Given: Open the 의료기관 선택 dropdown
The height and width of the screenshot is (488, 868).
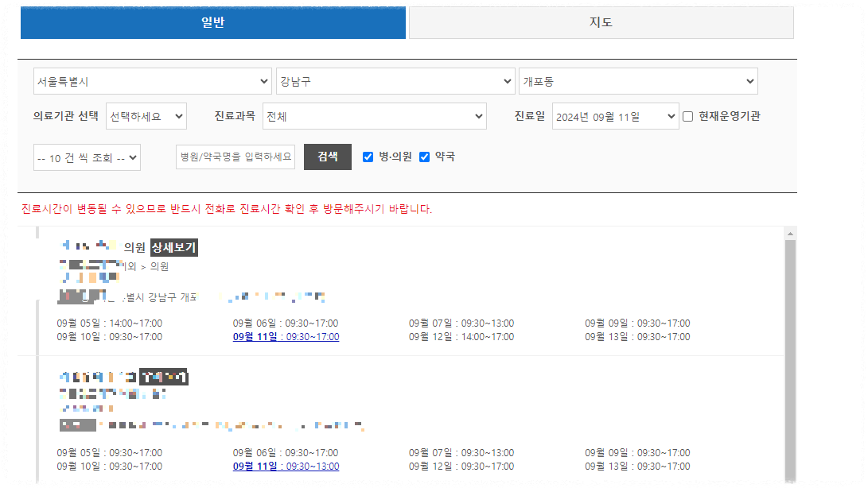Looking at the screenshot, I should coord(146,116).
